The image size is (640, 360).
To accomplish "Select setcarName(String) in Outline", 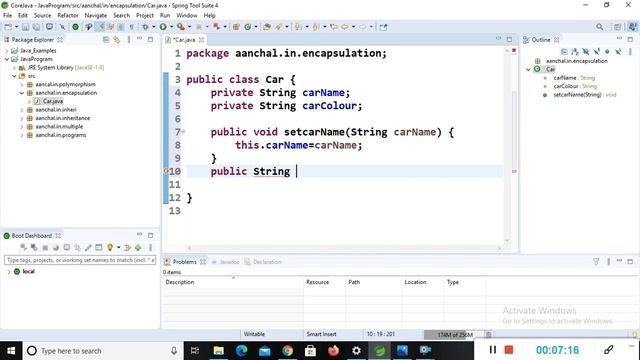I will click(579, 95).
